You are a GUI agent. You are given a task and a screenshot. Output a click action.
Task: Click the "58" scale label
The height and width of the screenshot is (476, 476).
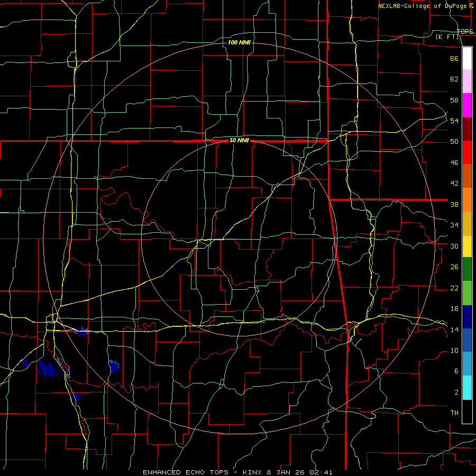(x=454, y=100)
